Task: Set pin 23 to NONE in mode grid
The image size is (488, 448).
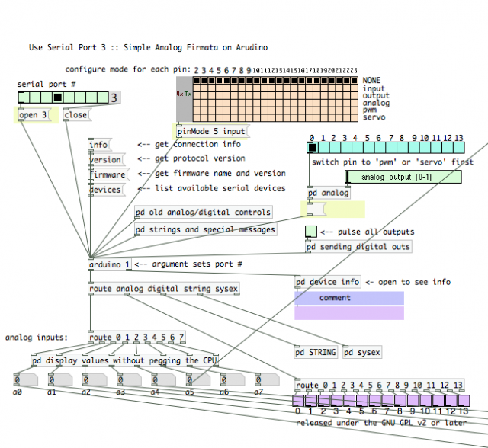Action: 354,81
